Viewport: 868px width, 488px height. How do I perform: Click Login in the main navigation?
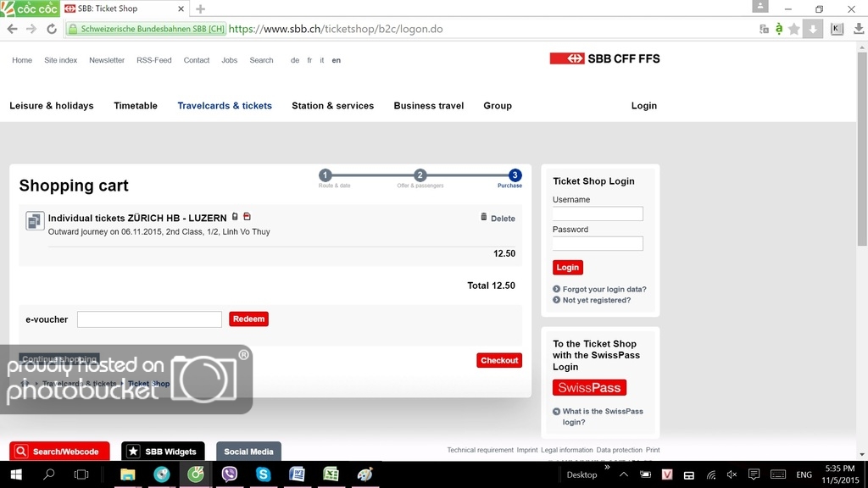[644, 106]
